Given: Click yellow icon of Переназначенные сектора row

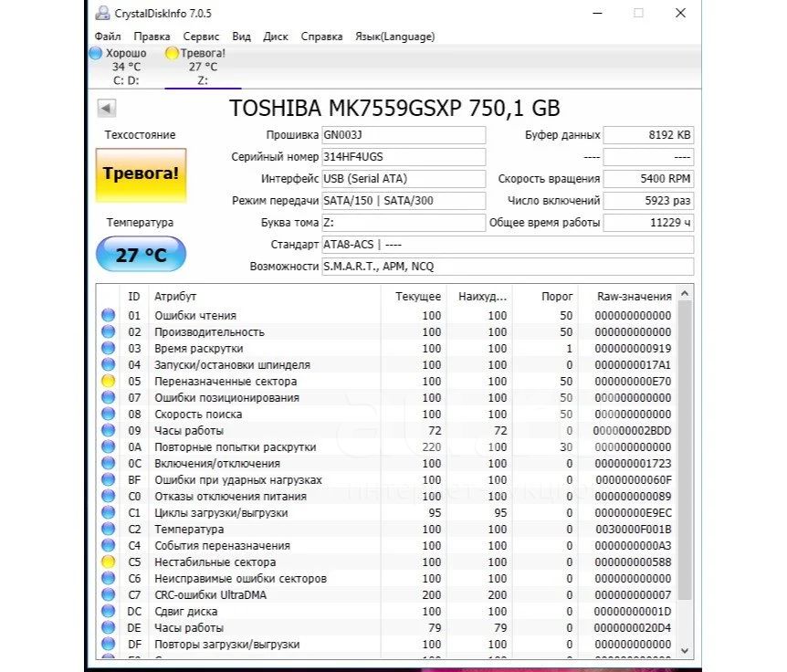Looking at the screenshot, I should 109,381.
